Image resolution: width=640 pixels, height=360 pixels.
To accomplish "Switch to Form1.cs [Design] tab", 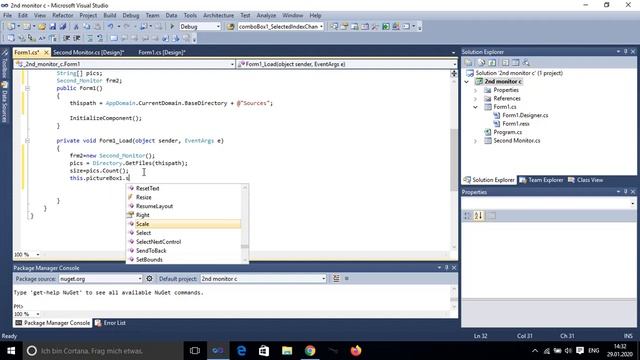I will (x=162, y=52).
